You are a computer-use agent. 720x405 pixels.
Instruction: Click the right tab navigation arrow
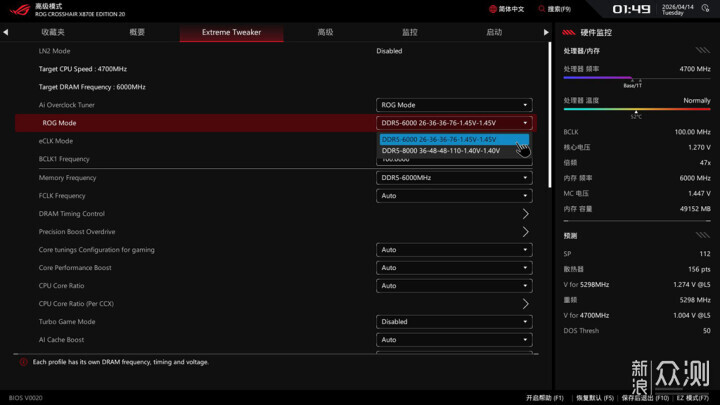pyautogui.click(x=546, y=32)
